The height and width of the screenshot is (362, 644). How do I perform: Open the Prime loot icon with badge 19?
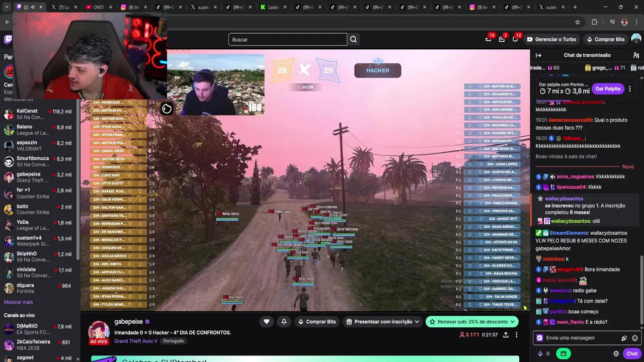tap(488, 39)
